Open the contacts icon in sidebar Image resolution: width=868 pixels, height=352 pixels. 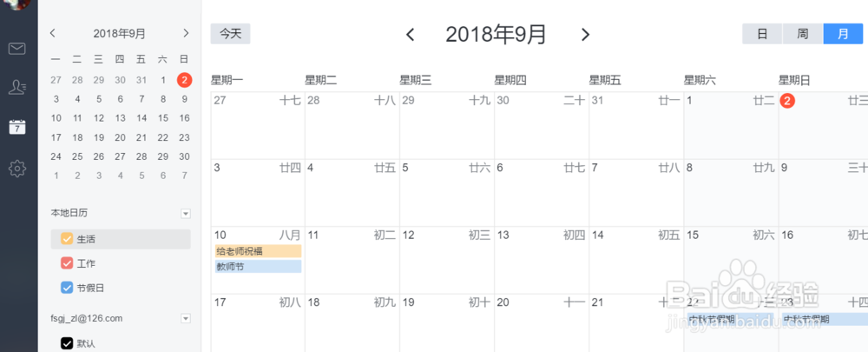coord(17,87)
